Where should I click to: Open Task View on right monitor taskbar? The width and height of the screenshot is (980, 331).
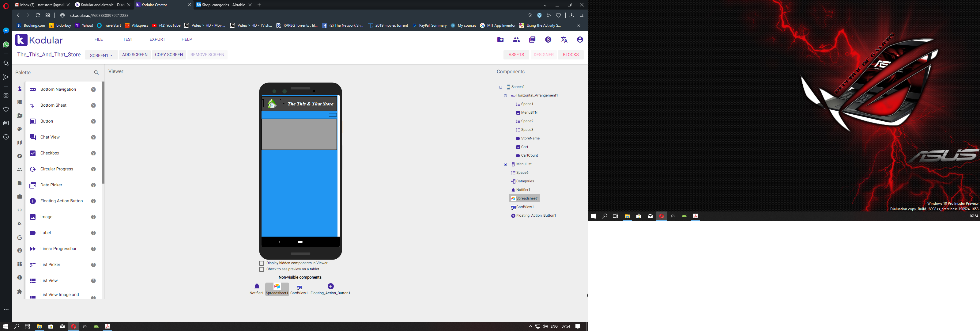pos(616,216)
